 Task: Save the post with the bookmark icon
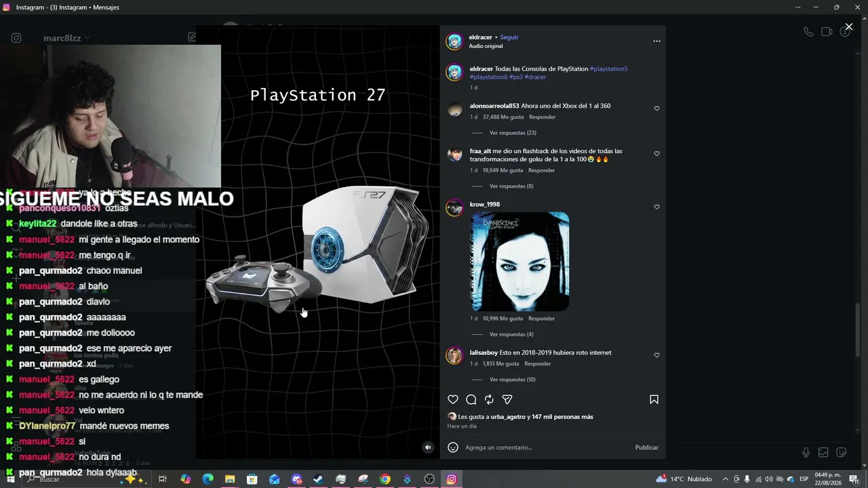654,400
